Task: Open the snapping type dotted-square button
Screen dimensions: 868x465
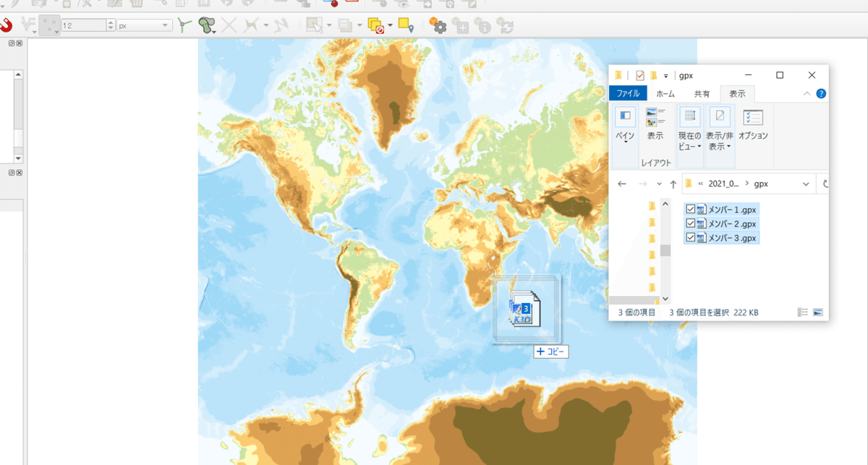Action: point(50,25)
